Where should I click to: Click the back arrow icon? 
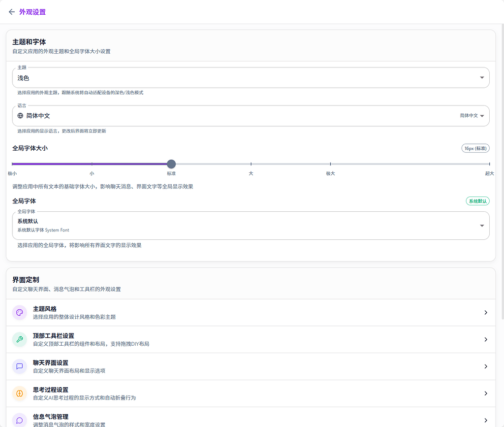pos(12,12)
